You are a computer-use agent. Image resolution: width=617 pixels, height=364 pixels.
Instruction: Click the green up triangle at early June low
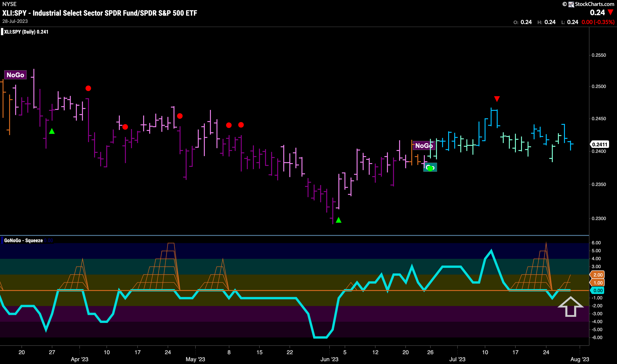(338, 220)
